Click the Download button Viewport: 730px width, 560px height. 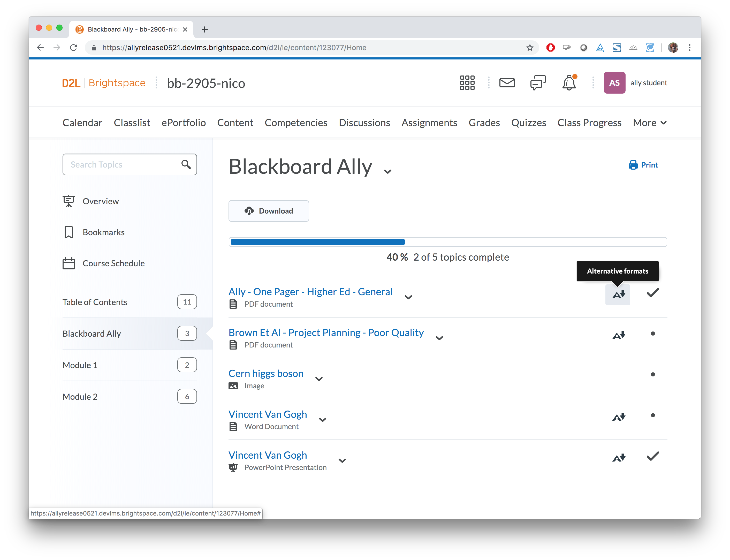[269, 211]
